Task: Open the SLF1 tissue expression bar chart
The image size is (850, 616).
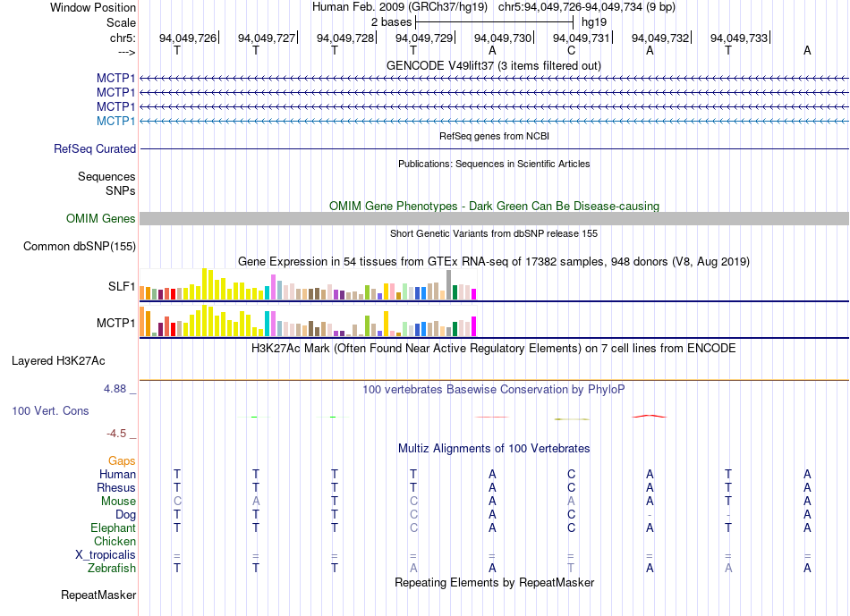Action: click(308, 284)
